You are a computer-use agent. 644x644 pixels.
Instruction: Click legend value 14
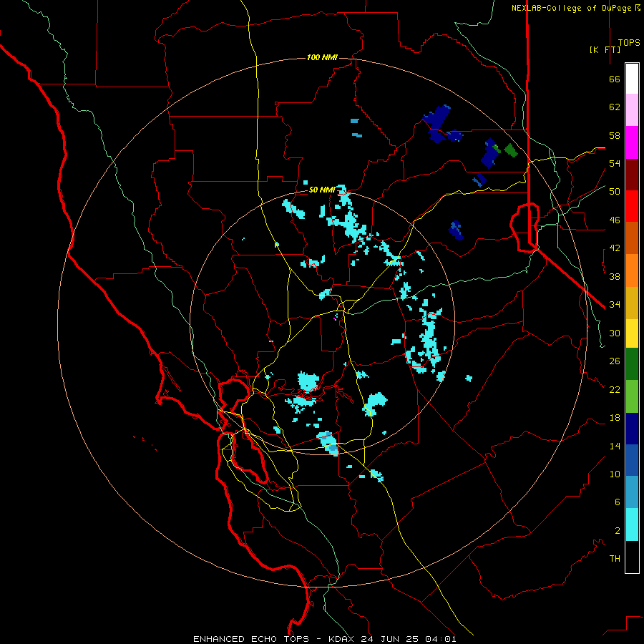tap(615, 446)
